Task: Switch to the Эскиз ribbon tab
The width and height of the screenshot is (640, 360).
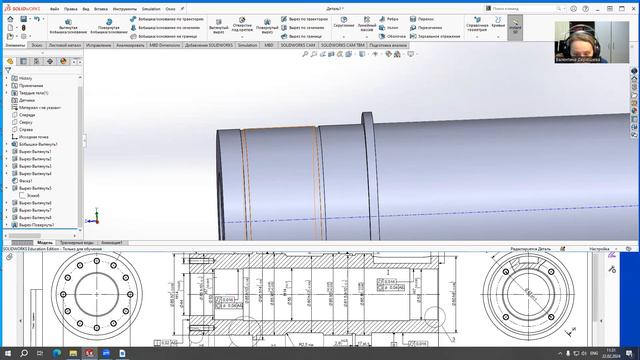Action: click(x=37, y=45)
